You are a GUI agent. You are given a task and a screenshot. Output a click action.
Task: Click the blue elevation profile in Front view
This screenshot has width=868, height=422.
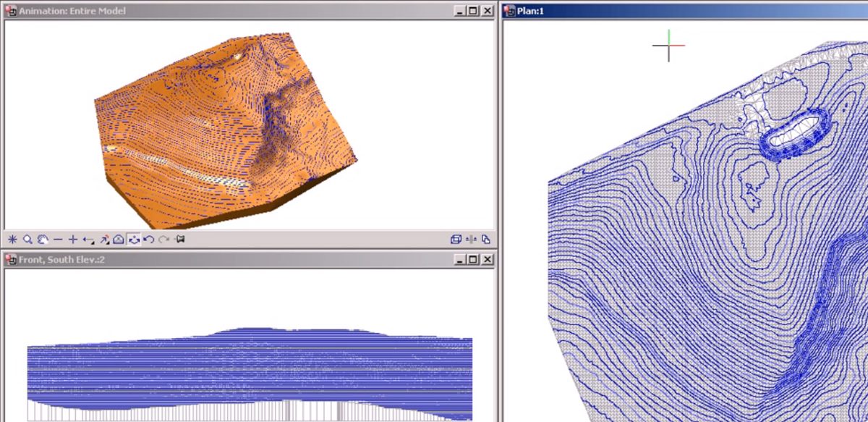tap(250, 373)
